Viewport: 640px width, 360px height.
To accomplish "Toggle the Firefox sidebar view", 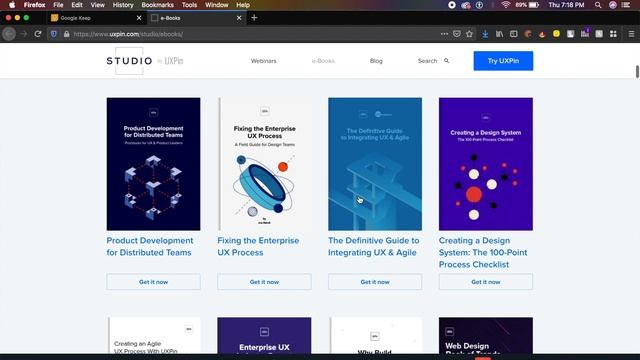I will click(513, 34).
